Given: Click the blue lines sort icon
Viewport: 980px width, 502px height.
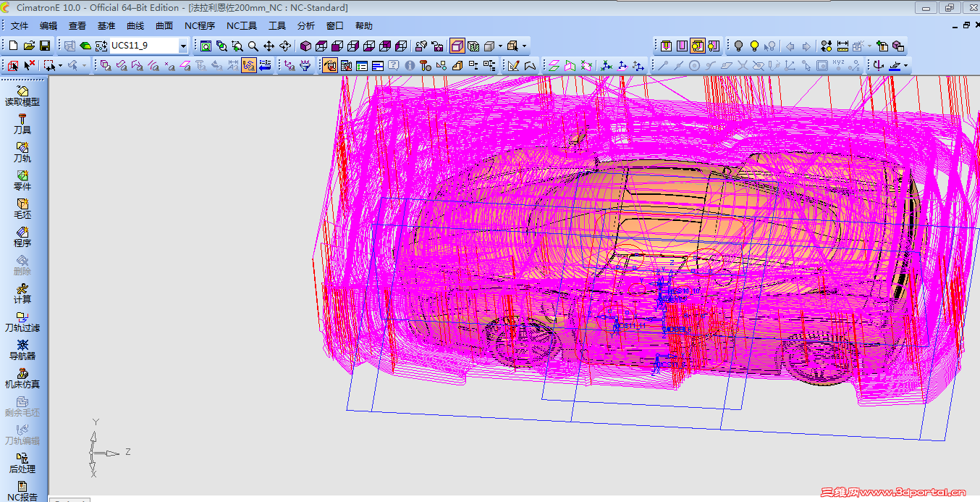Looking at the screenshot, I should pos(377,65).
